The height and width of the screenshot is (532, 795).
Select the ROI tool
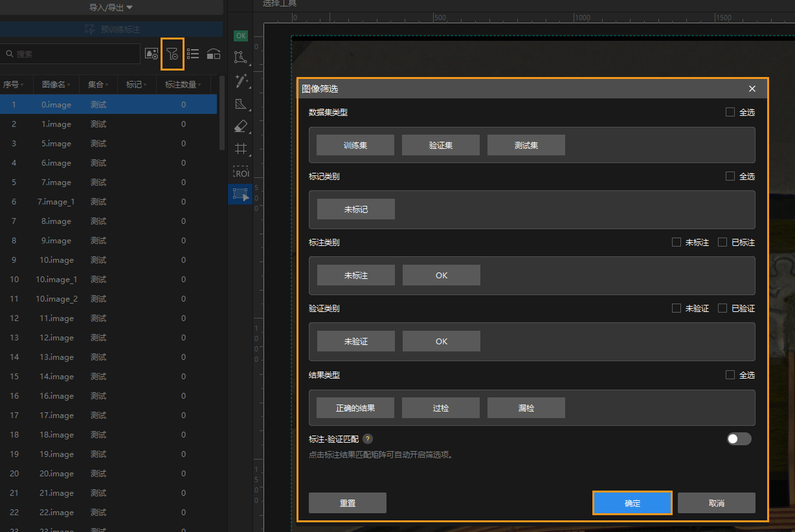tap(241, 172)
